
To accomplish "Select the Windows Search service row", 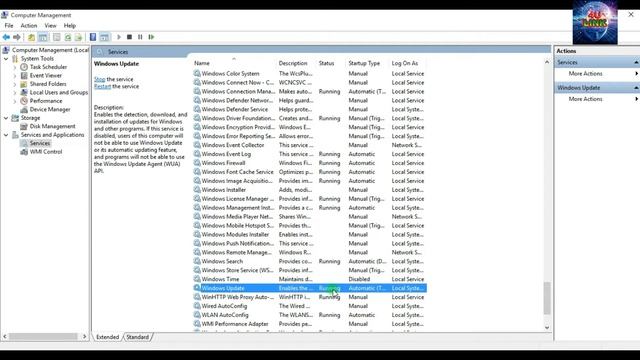I will pyautogui.click(x=310, y=261).
